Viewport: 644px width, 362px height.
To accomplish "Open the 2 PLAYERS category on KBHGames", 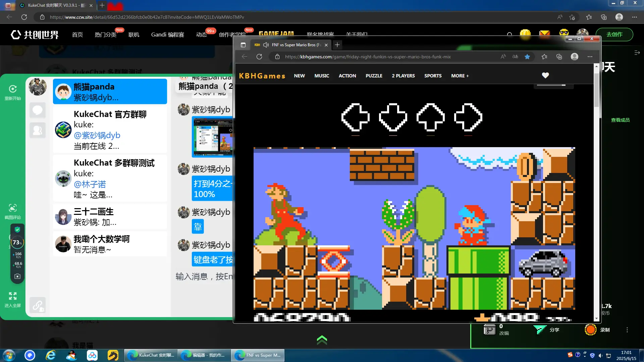I will click(403, 76).
